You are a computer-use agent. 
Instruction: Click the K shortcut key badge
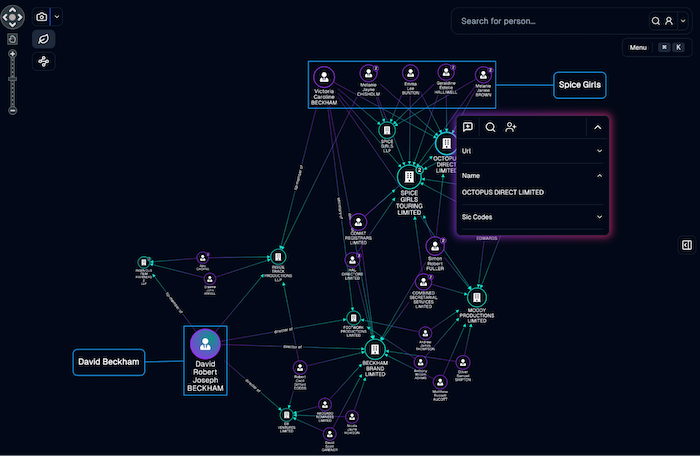click(x=679, y=47)
